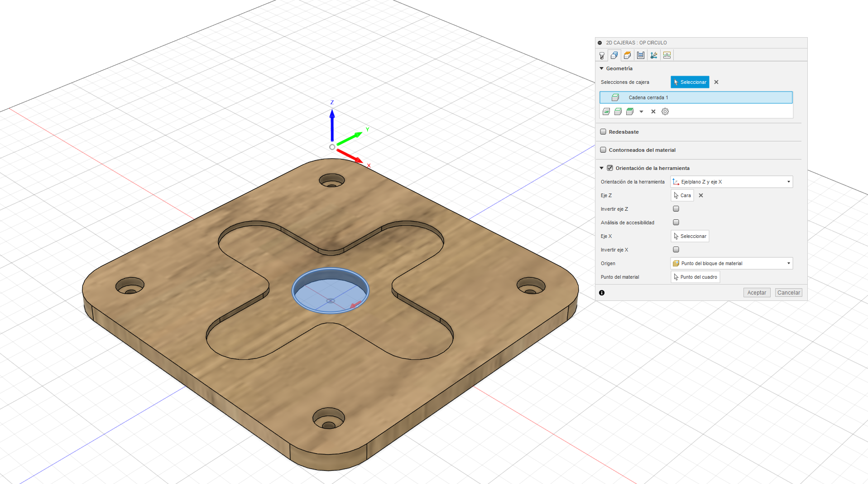868x484 pixels.
Task: Click the 2D CAJERAS : OP CIRCULO title
Action: point(636,43)
